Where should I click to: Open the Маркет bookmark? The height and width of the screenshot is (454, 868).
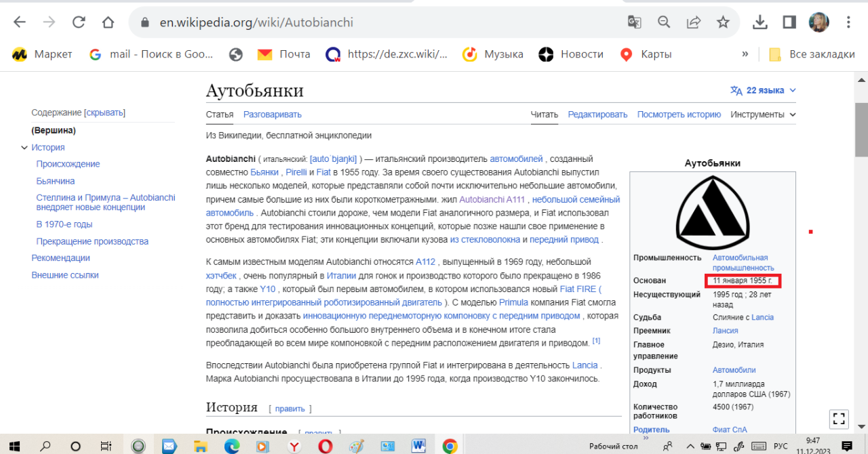(42, 54)
